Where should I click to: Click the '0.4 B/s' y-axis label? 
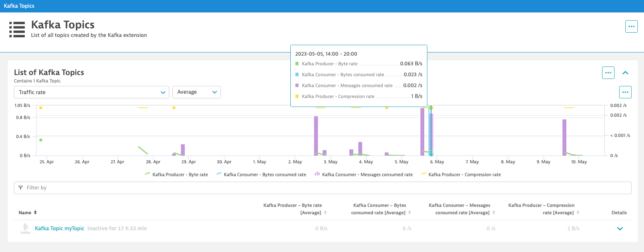(23, 136)
